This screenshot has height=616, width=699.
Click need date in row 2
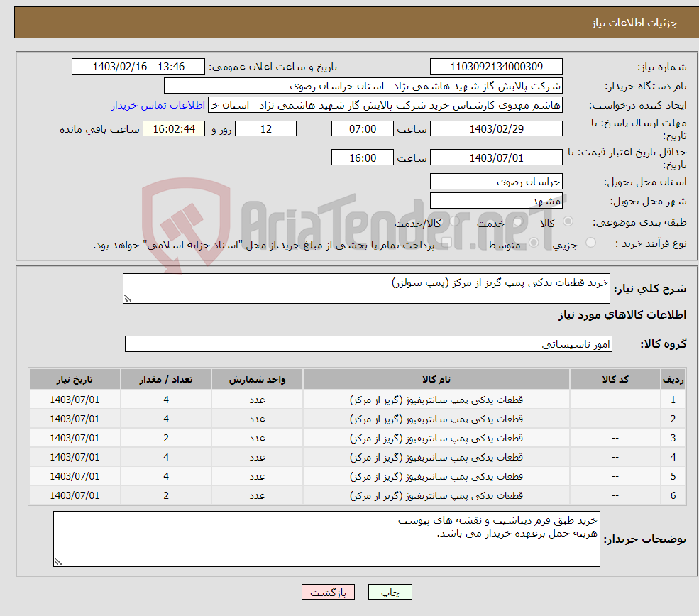75,419
